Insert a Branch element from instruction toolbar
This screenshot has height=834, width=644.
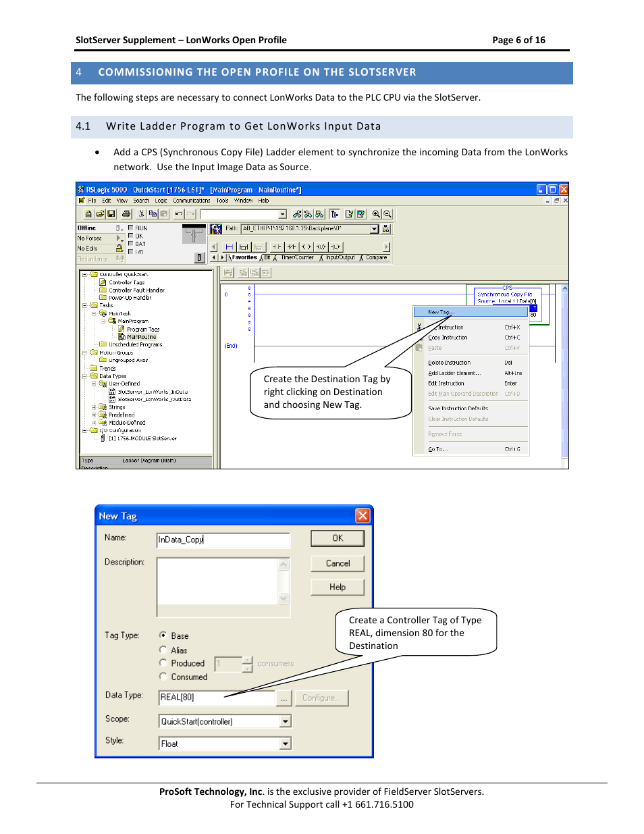tap(244, 247)
